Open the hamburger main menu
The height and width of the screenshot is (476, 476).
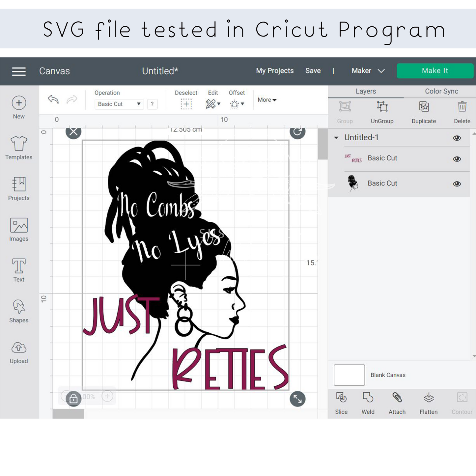click(19, 71)
